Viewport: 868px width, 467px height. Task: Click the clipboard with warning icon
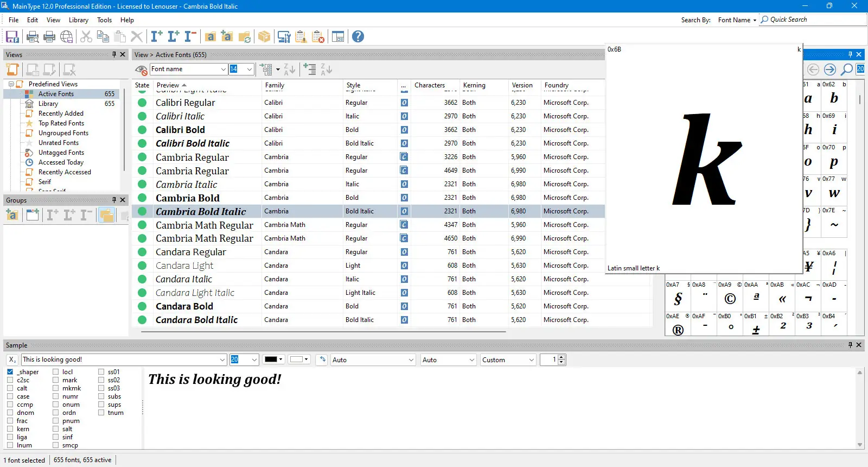tap(301, 37)
